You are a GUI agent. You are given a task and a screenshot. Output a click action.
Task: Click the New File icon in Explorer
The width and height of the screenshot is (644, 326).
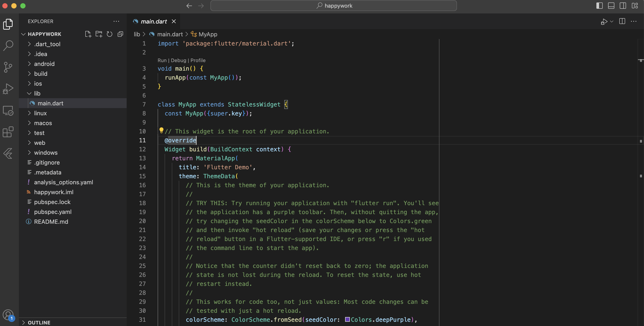(88, 34)
